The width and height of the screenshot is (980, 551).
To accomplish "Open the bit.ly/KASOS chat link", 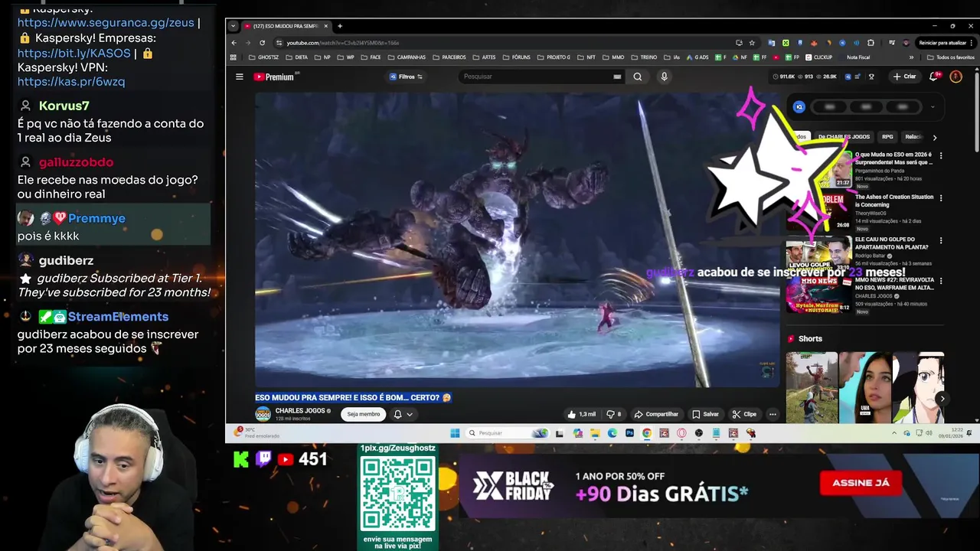I will click(74, 53).
